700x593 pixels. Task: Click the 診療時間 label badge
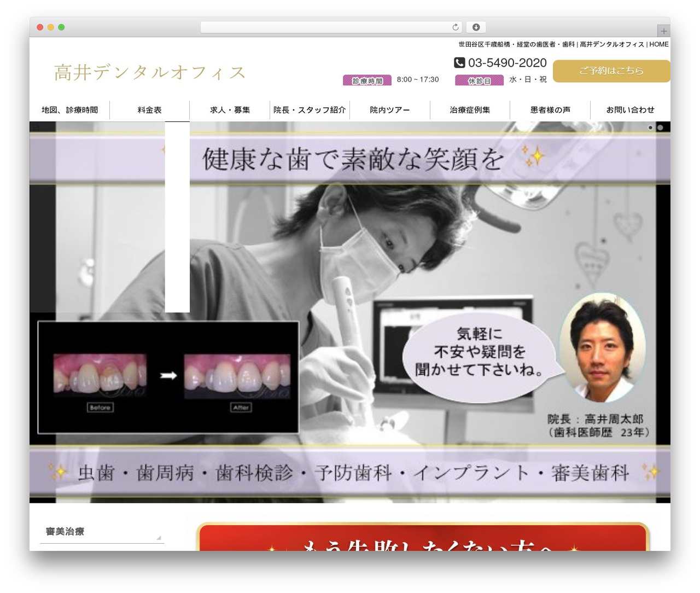(367, 80)
